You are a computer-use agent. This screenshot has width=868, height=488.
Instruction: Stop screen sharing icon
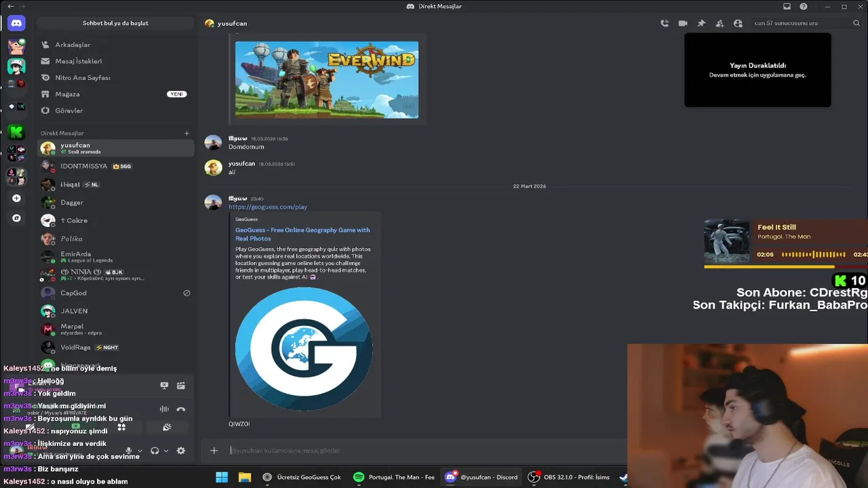(x=164, y=386)
